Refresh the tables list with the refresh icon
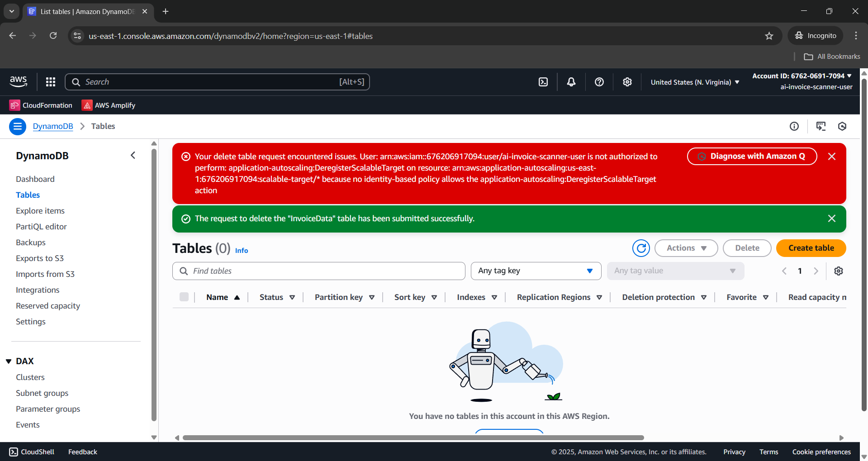This screenshot has width=868, height=461. pos(641,248)
